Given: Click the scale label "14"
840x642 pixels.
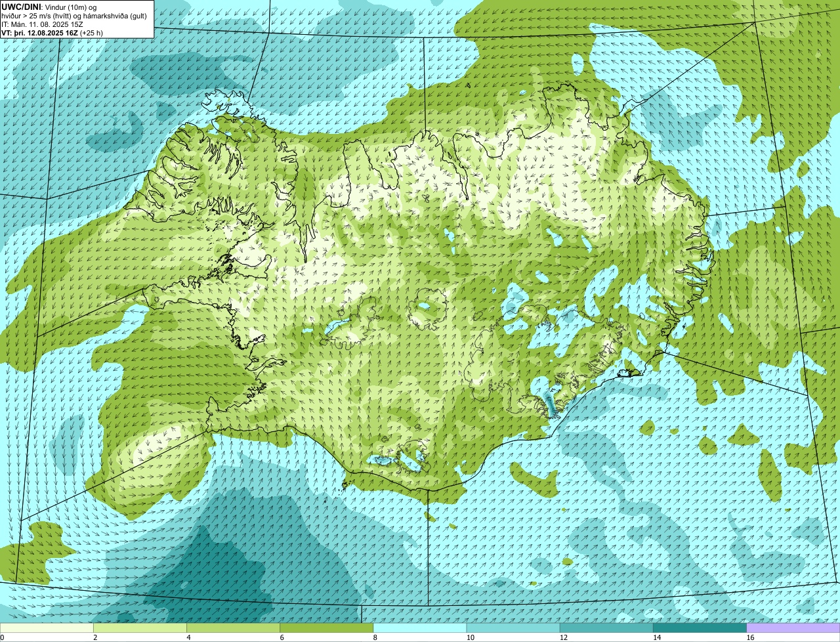Looking at the screenshot, I should point(657,637).
